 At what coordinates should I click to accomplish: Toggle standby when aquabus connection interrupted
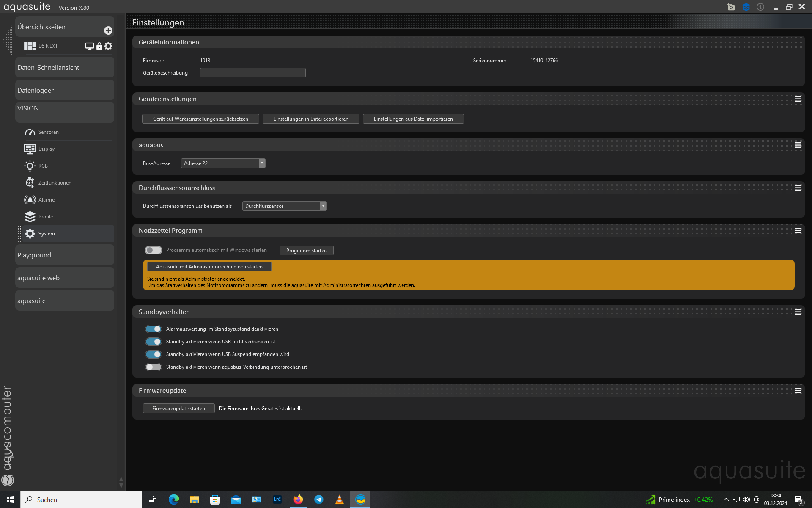[154, 367]
